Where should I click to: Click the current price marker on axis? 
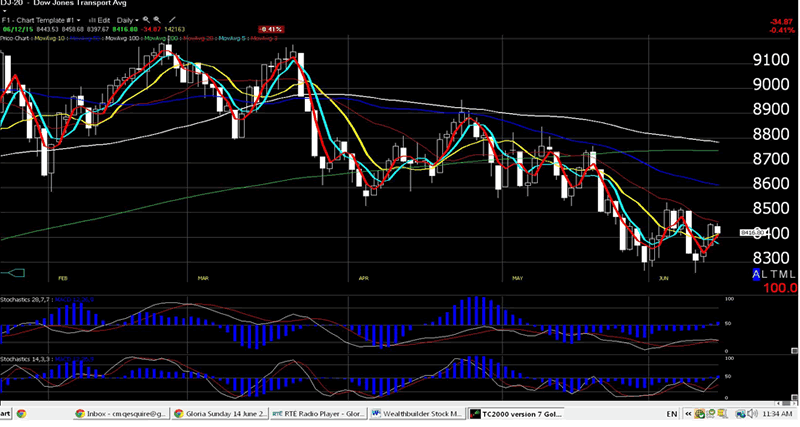[x=752, y=233]
